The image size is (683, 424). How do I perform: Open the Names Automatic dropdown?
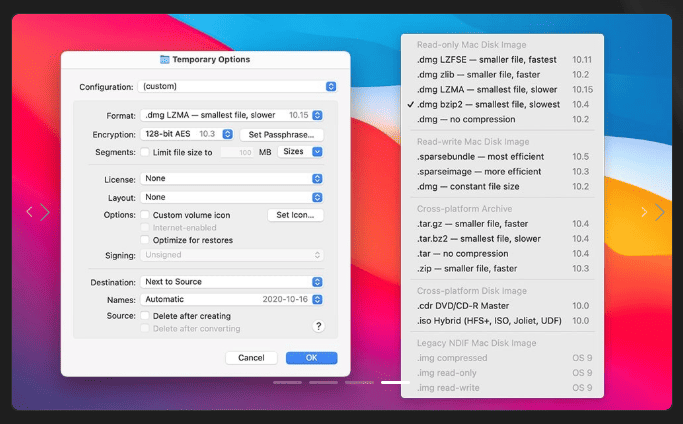pos(232,299)
